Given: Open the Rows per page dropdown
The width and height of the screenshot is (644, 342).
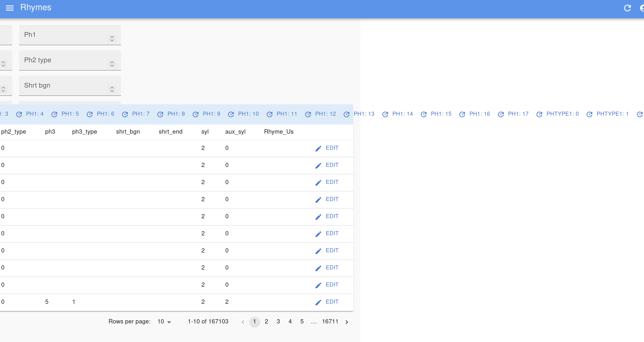Looking at the screenshot, I should [164, 322].
